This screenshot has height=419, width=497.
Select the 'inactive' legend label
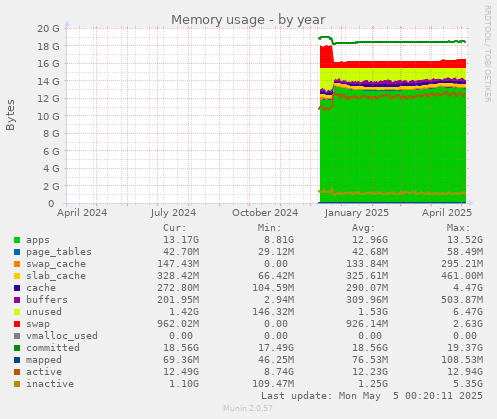[x=50, y=384]
